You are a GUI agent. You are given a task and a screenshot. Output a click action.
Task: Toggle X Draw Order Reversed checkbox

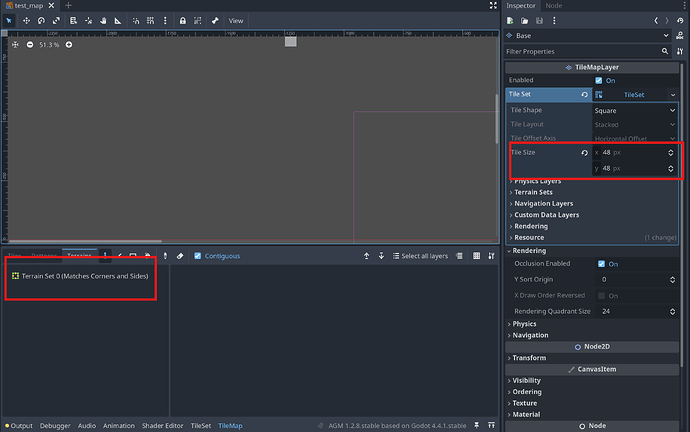(x=602, y=296)
